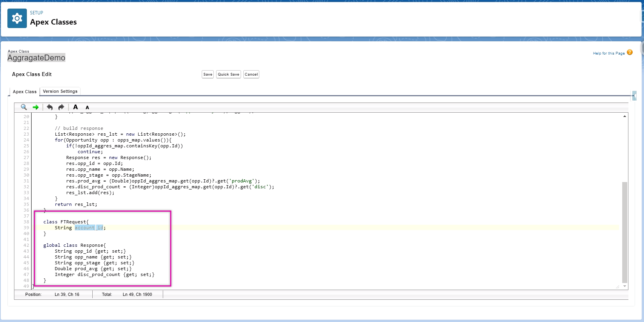Click the 'Response res = new Response();' line
Viewport: 644px width, 322px height.
[x=109, y=157]
